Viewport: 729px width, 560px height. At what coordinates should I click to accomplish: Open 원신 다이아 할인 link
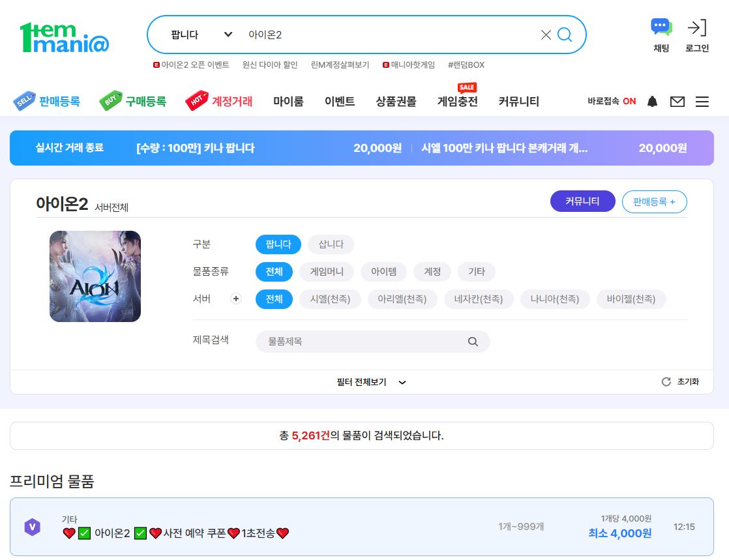click(270, 65)
